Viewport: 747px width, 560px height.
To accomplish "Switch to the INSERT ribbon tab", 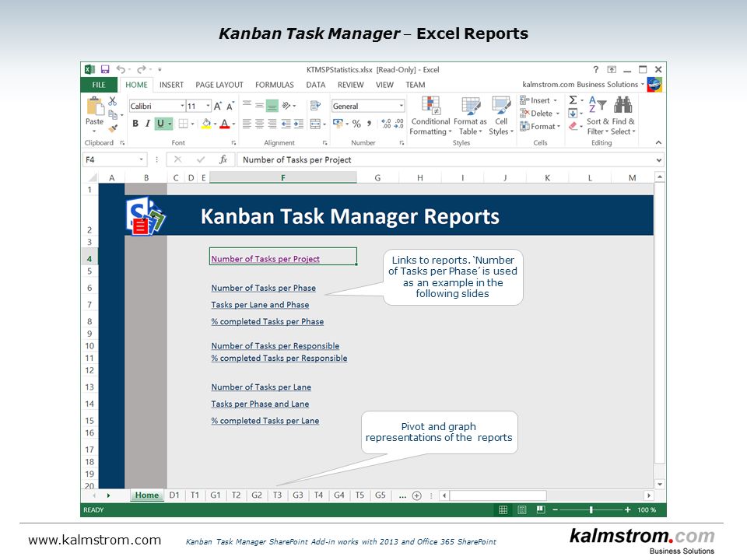I will pyautogui.click(x=171, y=85).
